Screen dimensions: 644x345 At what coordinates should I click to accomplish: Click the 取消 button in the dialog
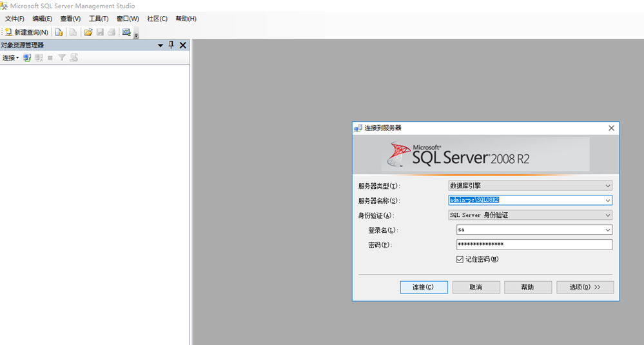tap(476, 287)
